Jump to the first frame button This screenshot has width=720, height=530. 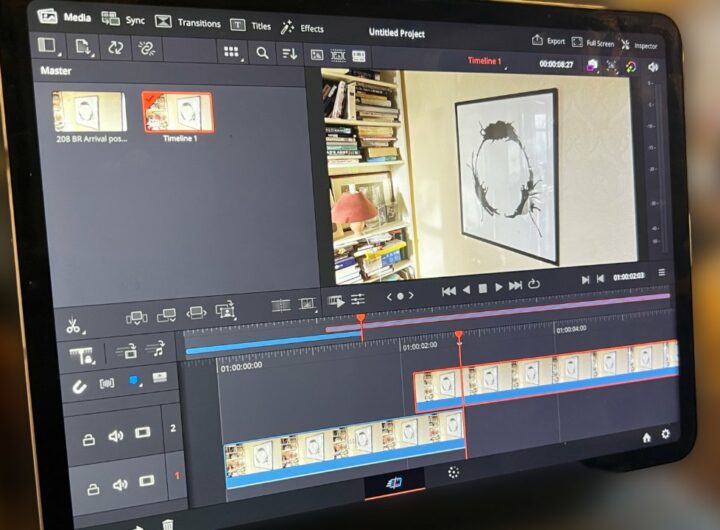point(449,290)
